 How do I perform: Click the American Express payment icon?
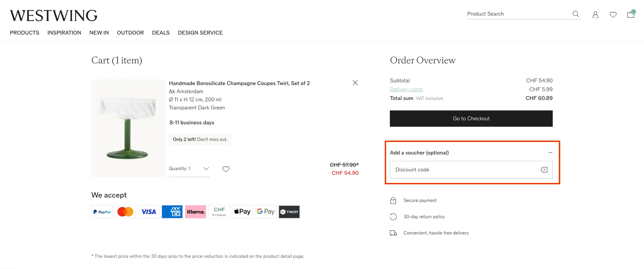coord(172,212)
